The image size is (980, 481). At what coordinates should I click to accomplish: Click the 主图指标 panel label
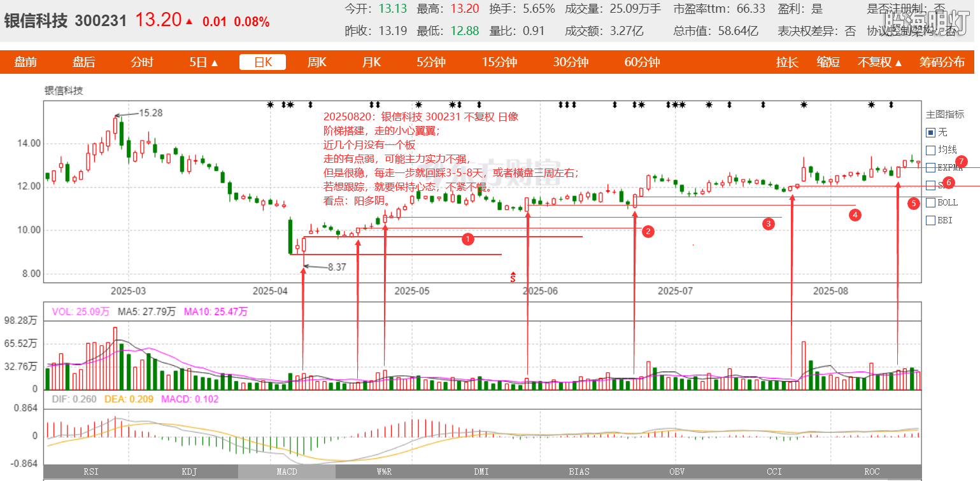(945, 115)
